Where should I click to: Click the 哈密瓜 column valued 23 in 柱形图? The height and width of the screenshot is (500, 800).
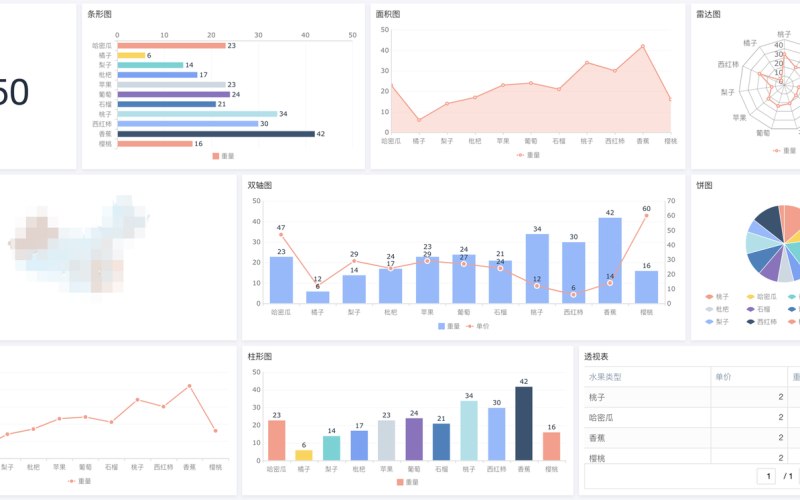tap(277, 440)
